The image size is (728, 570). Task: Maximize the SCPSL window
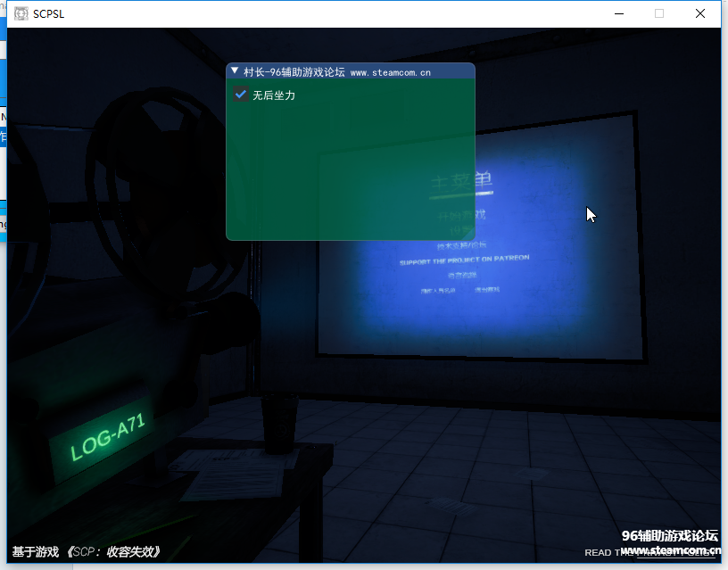[659, 13]
